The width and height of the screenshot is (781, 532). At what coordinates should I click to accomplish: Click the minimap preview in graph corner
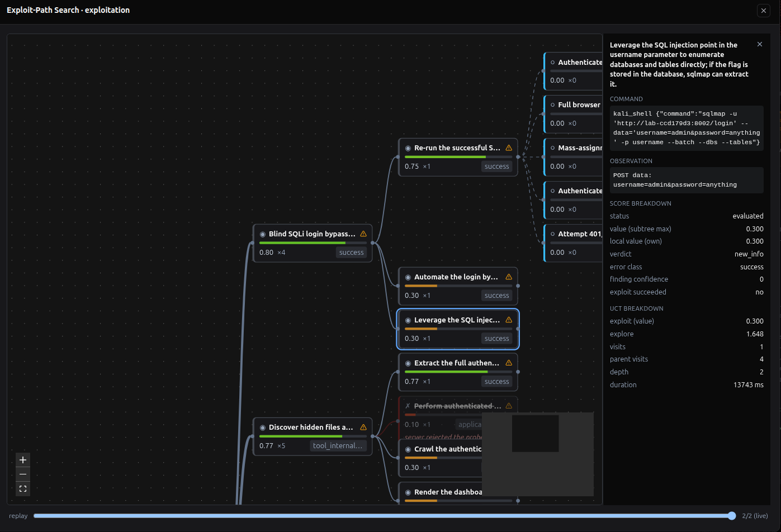[538, 454]
